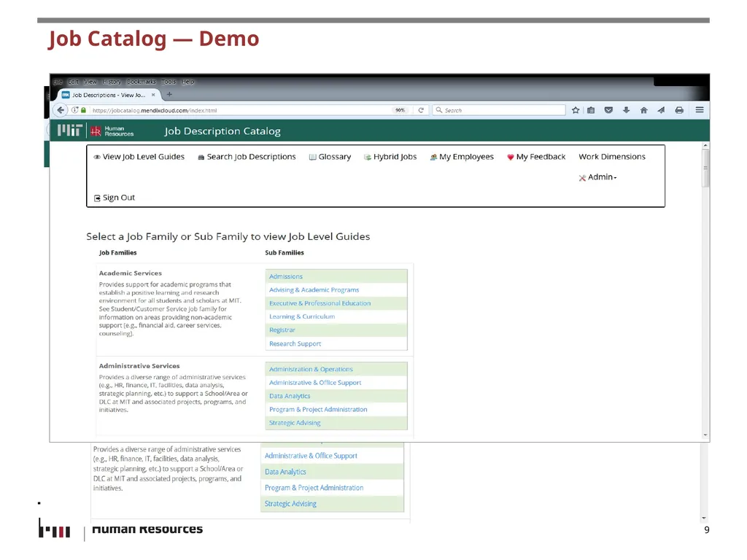Open View Job Level Guides
This screenshot has height=560, width=747.
tap(139, 157)
